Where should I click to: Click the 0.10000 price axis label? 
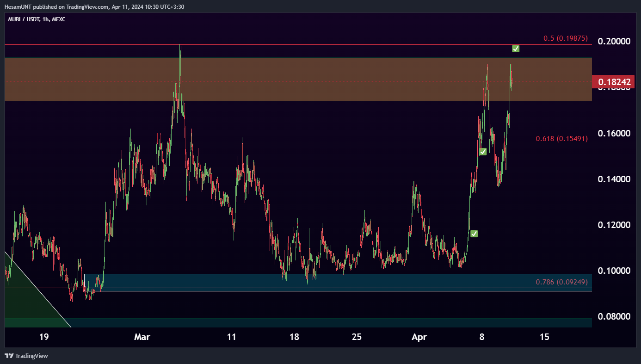[614, 271]
